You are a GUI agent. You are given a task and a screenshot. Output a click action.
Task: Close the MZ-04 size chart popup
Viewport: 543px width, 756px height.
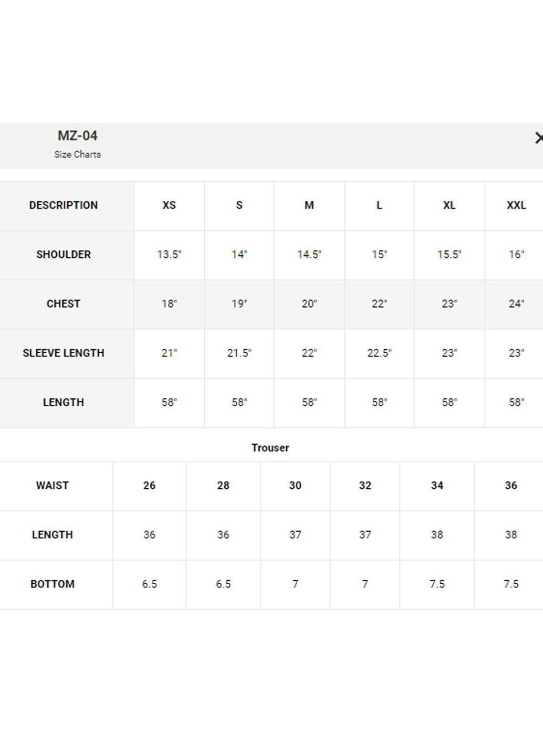tap(538, 138)
